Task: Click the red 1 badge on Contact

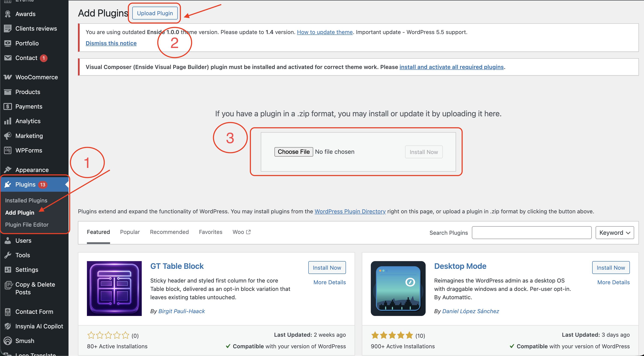Action: pyautogui.click(x=44, y=58)
